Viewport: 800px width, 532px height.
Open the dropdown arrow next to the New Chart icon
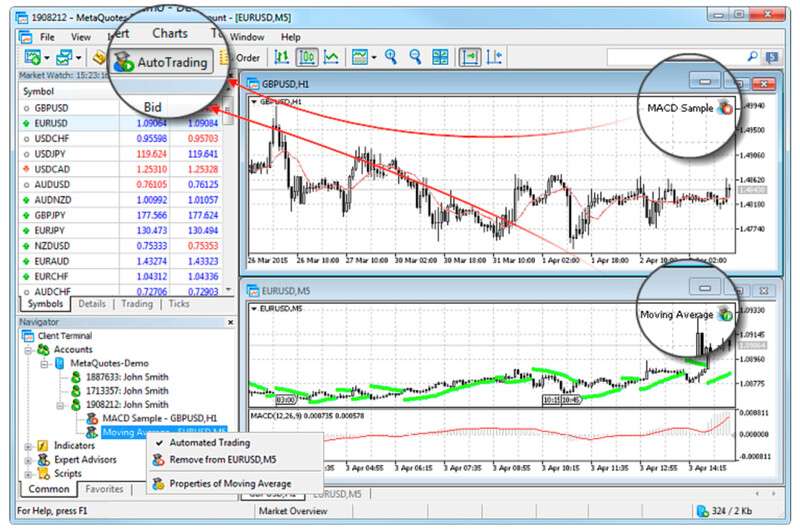(x=47, y=58)
